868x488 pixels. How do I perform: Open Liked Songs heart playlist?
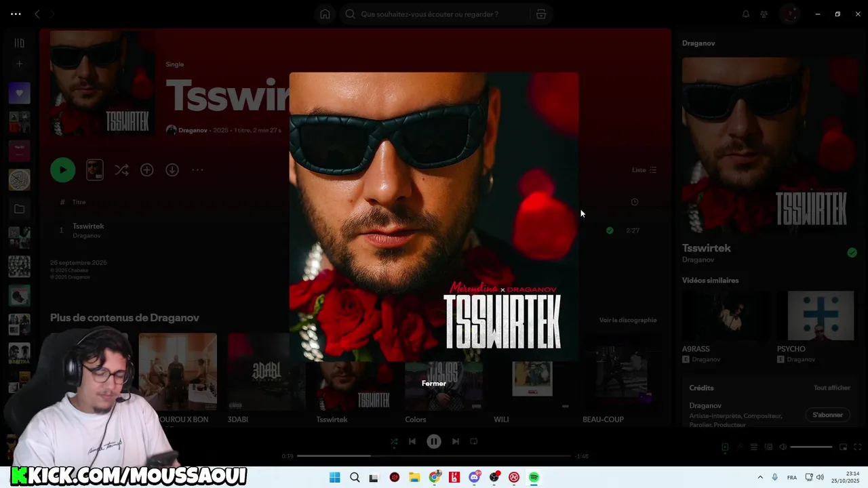(x=20, y=93)
